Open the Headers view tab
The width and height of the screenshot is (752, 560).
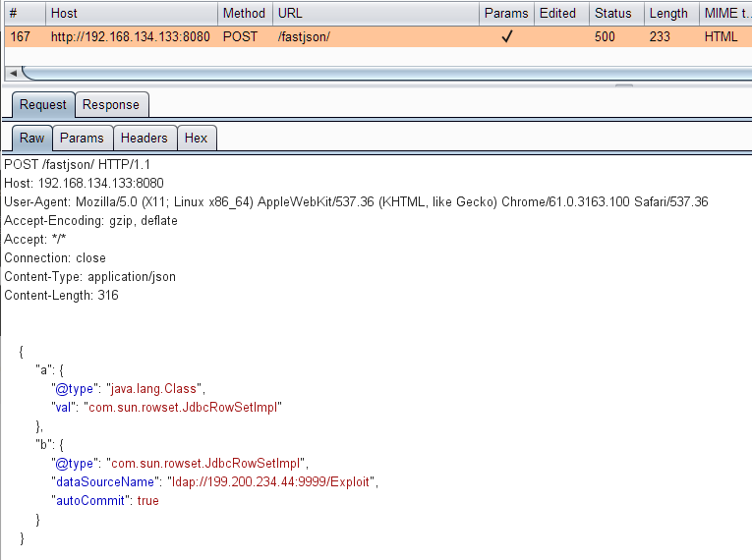coord(145,139)
